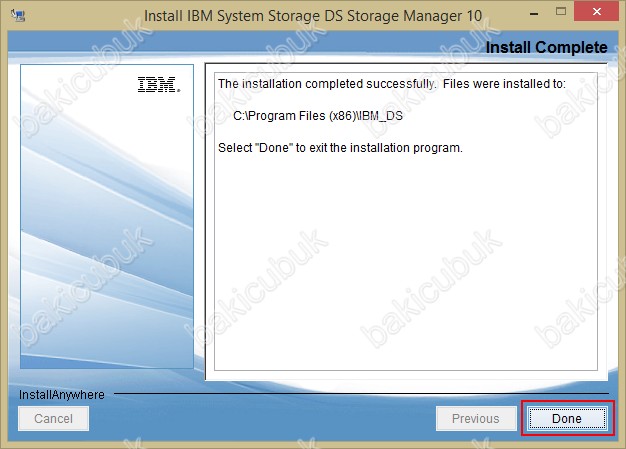
Task: Click the 'Select "Done" to exit' text
Action: [340, 148]
